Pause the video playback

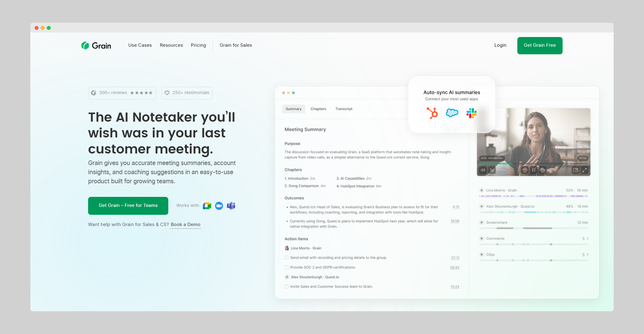coord(534,170)
